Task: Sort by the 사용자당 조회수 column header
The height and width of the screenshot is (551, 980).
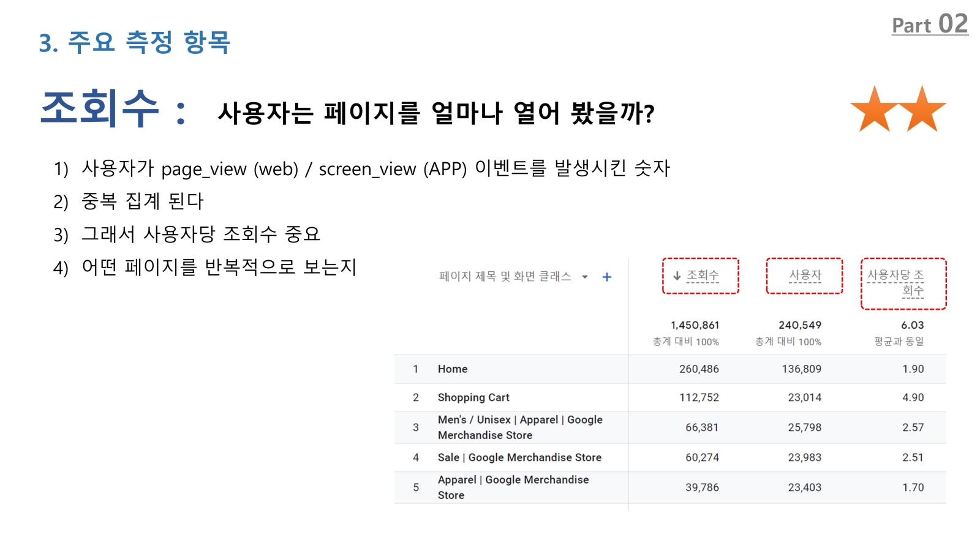Action: pyautogui.click(x=896, y=283)
